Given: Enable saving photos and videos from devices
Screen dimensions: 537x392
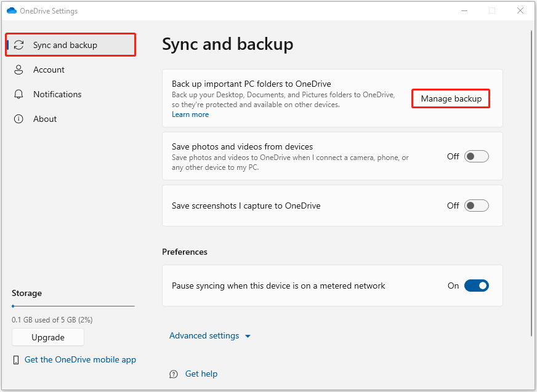Looking at the screenshot, I should [477, 156].
